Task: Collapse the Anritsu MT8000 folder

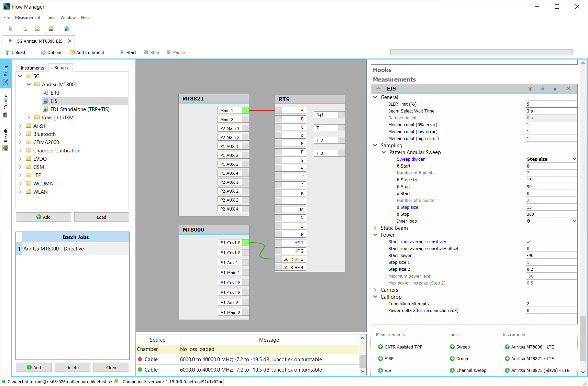Action: tap(29, 84)
